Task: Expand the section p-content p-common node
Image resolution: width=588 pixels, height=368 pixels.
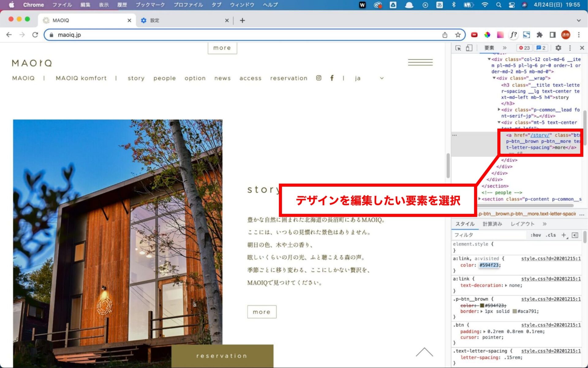Action: point(480,199)
